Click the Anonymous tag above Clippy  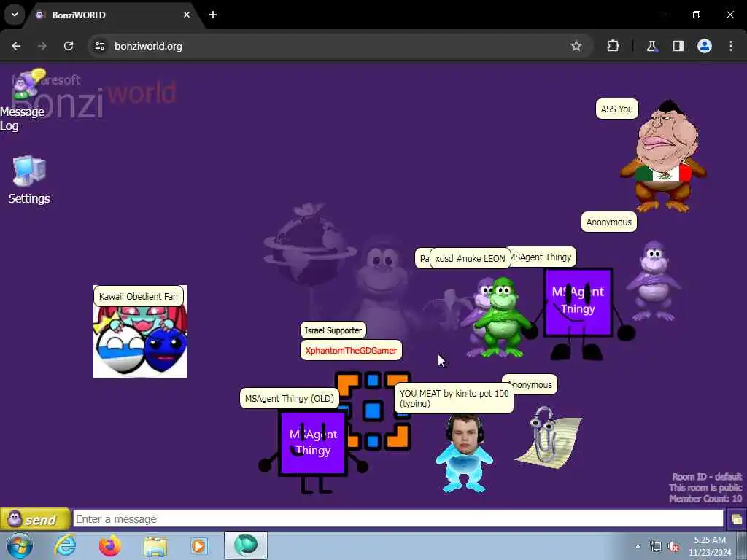tap(533, 385)
